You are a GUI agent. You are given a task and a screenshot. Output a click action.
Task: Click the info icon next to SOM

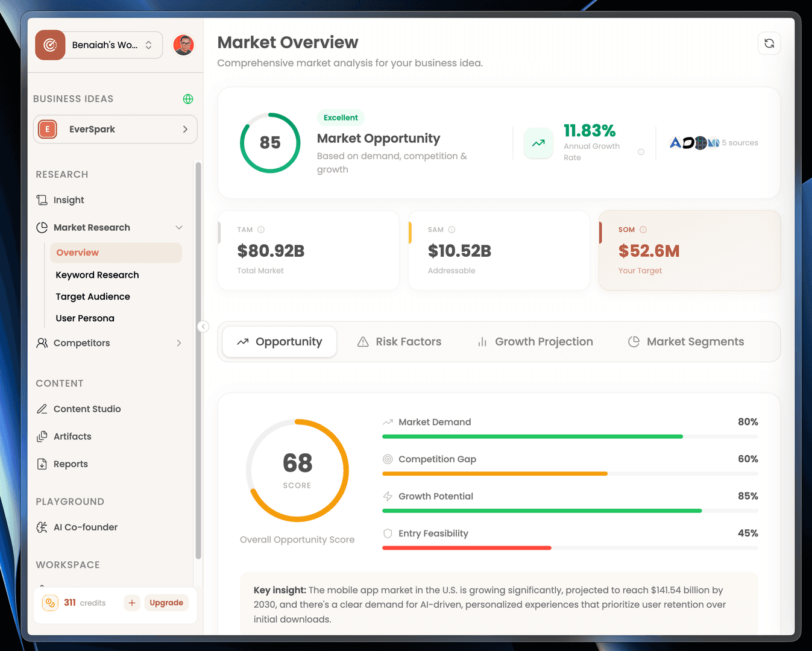point(643,230)
